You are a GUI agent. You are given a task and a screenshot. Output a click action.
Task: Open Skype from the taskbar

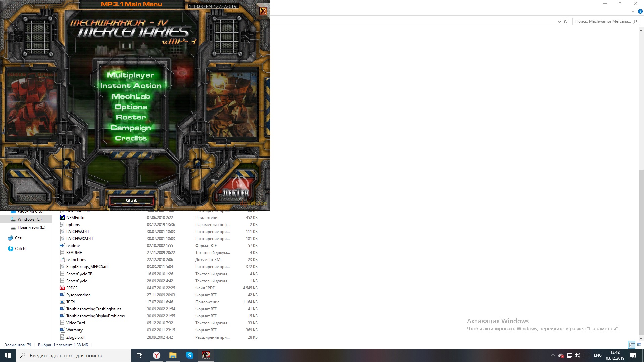(x=190, y=355)
